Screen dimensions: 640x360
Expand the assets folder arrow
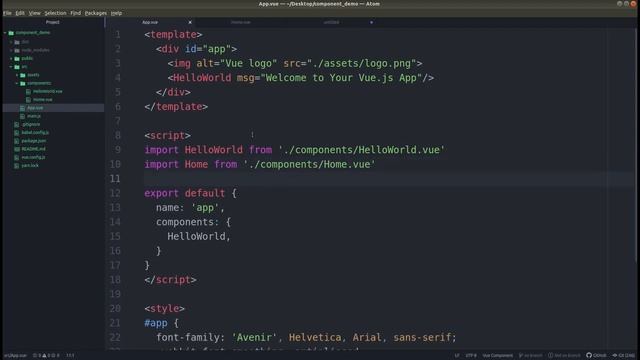(17, 75)
